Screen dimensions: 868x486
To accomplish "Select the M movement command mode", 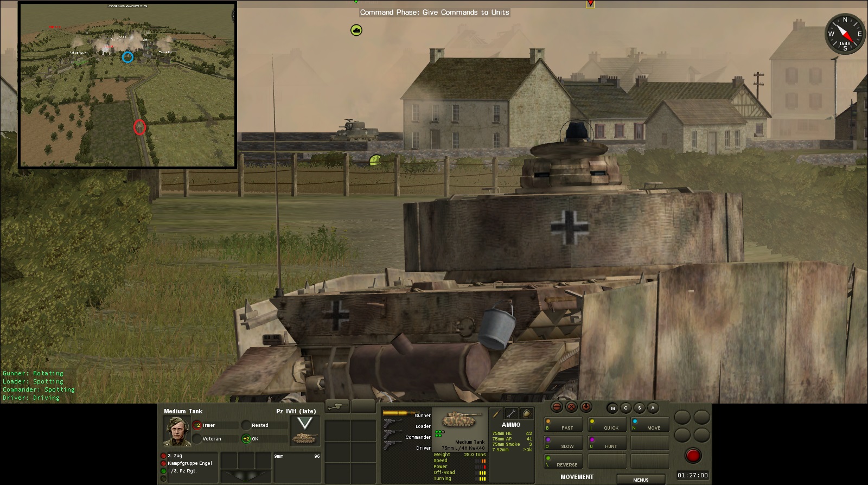I will [613, 408].
